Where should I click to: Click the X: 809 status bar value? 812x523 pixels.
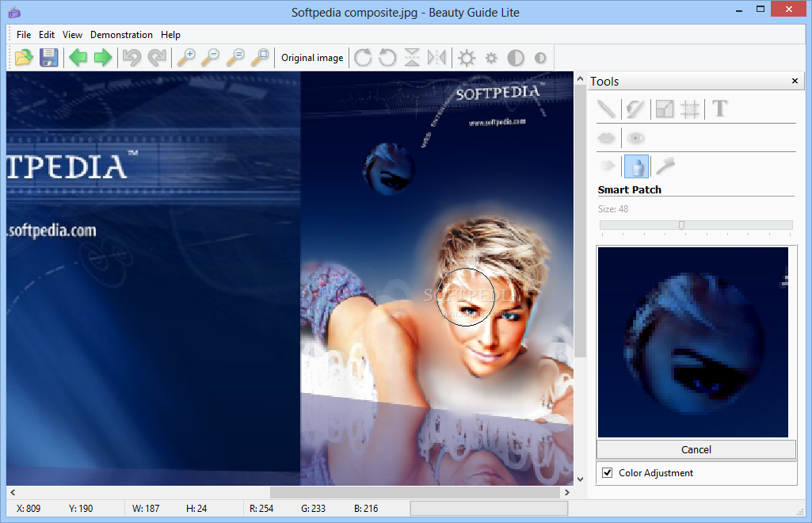[29, 509]
